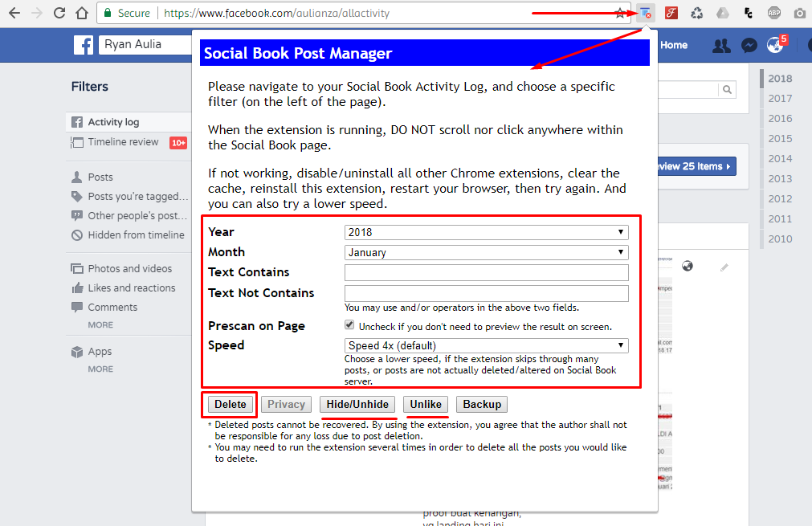The height and width of the screenshot is (526, 812).
Task: Jump to year 2011 in timeline
Action: (780, 219)
